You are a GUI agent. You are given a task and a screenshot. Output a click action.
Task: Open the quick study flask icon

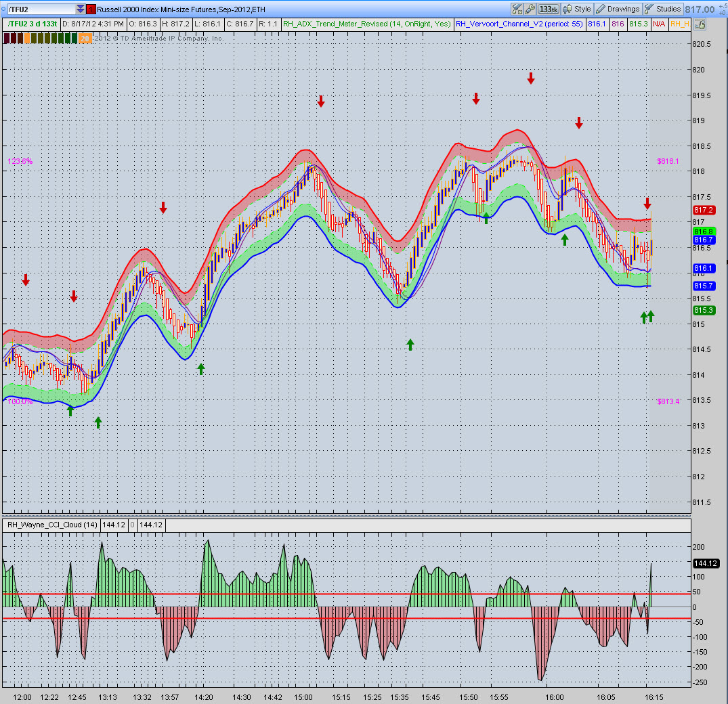tap(517, 9)
